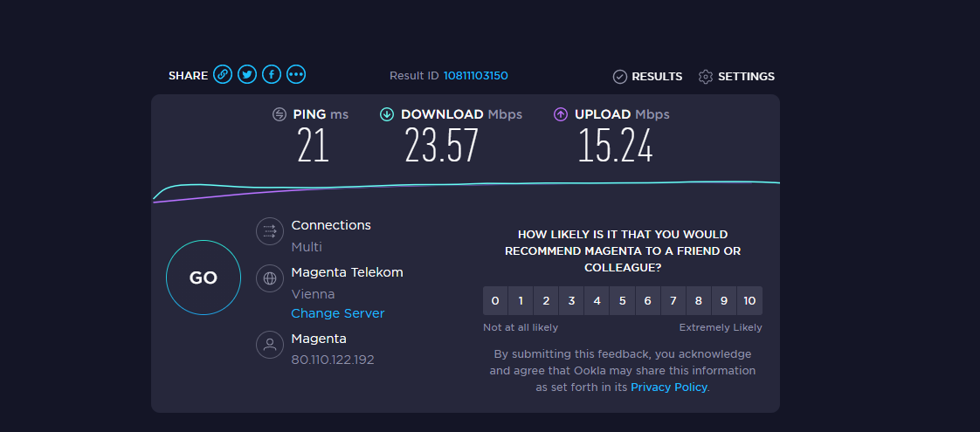Screen dimensions: 980x432
Task: Select rating 8 on the scale
Action: tap(699, 301)
